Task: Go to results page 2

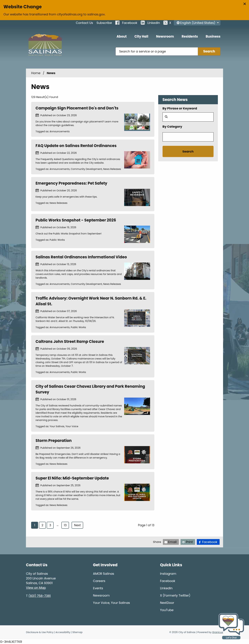Action: pos(43,525)
